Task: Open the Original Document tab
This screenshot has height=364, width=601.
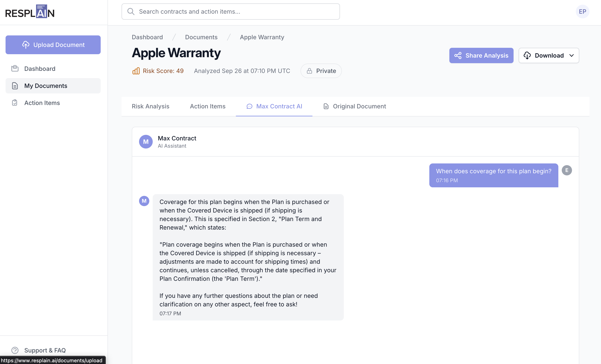Action: [359, 106]
